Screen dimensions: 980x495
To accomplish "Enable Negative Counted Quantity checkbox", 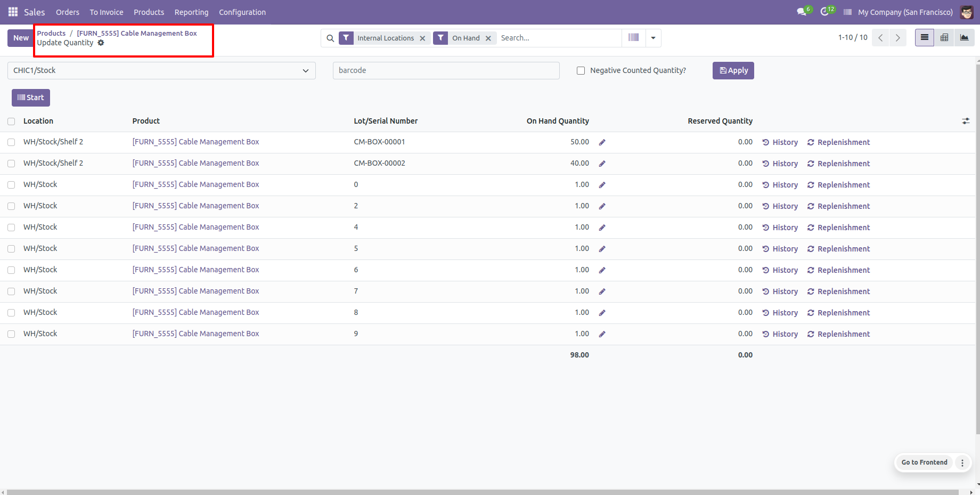I will click(581, 70).
